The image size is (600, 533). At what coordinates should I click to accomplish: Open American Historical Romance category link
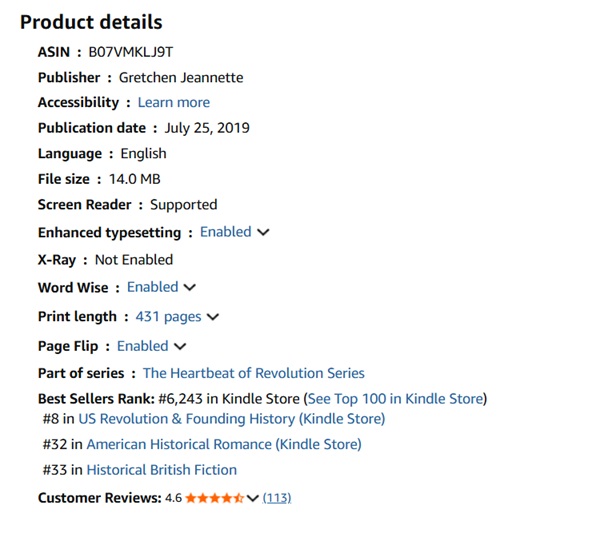(224, 444)
